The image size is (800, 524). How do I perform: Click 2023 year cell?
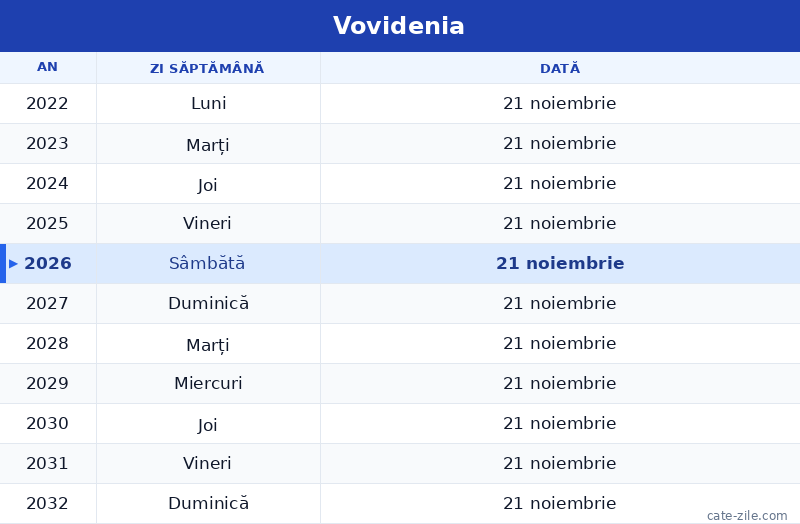(47, 143)
